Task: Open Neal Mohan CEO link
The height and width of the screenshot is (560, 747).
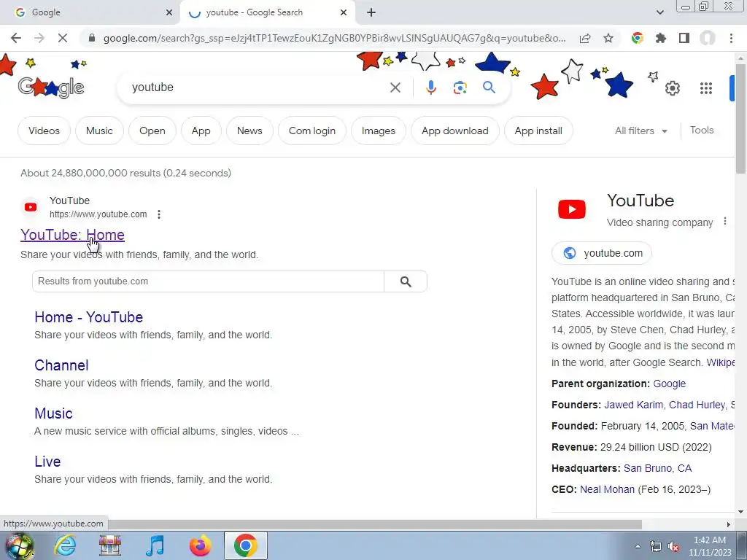Action: [x=607, y=489]
